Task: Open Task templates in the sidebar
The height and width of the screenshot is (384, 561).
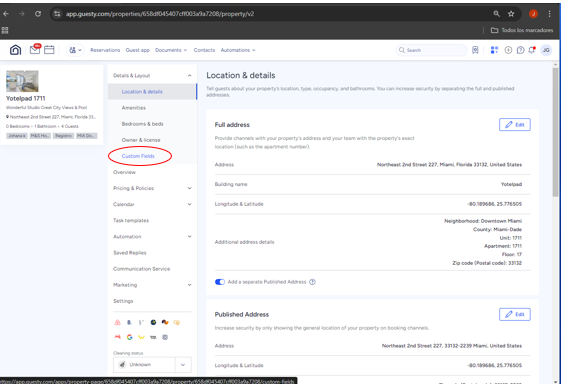Action: click(x=131, y=220)
